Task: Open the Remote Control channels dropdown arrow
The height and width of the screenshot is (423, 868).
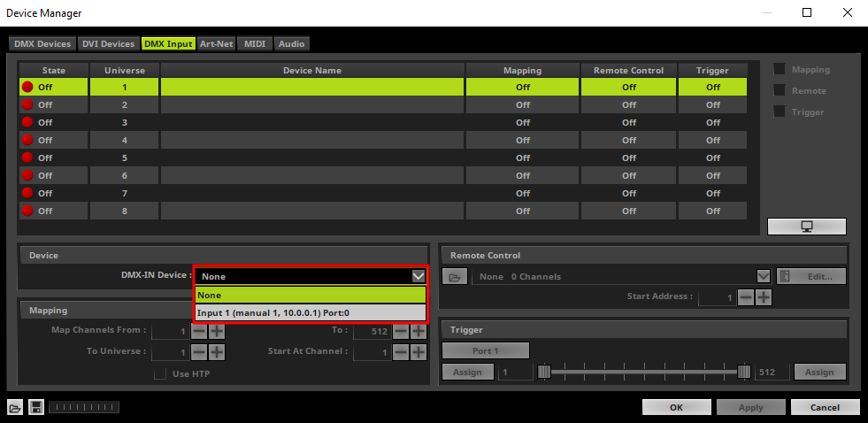Action: [764, 276]
